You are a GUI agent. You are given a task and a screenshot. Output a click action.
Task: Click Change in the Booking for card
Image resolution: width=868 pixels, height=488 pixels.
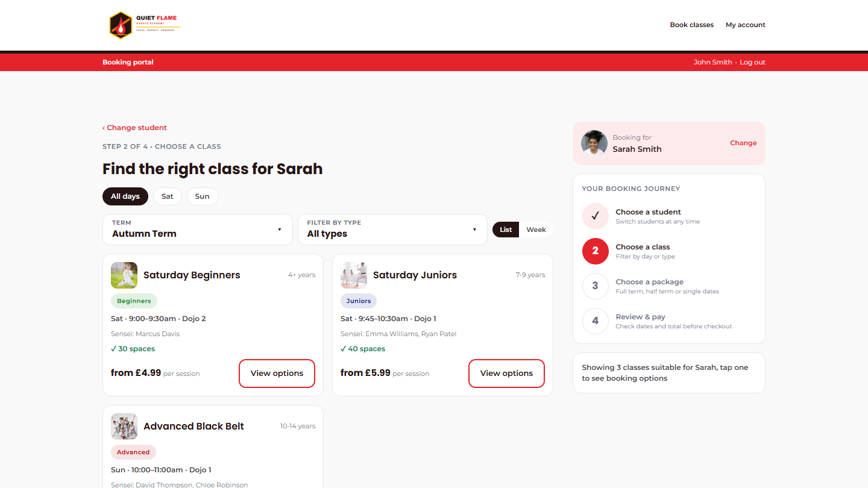(x=743, y=143)
